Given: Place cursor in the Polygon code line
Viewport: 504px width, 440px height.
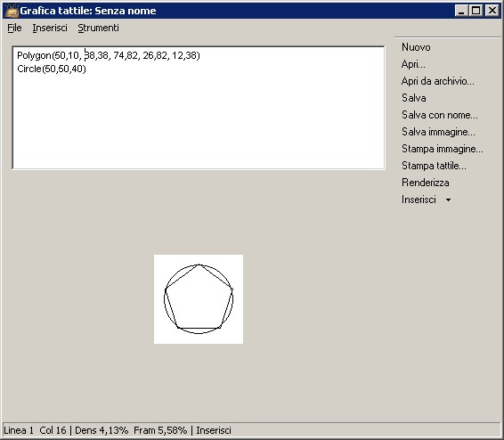Looking at the screenshot, I should point(109,55).
